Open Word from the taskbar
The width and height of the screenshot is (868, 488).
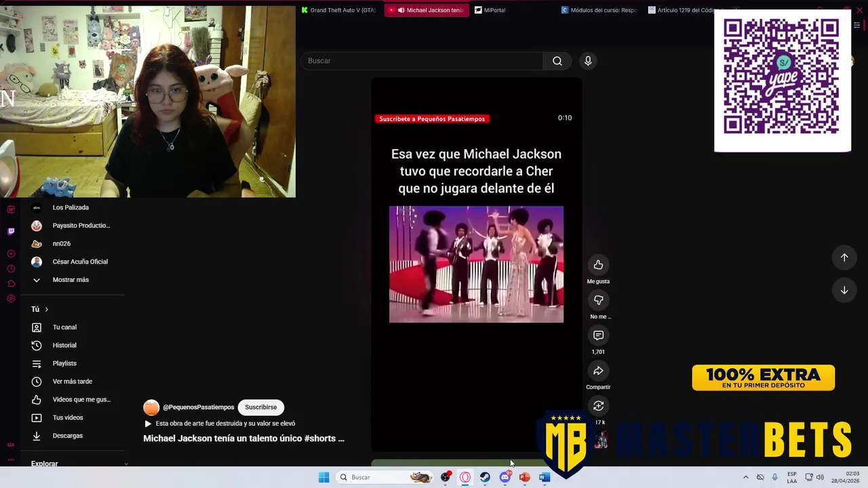[544, 477]
